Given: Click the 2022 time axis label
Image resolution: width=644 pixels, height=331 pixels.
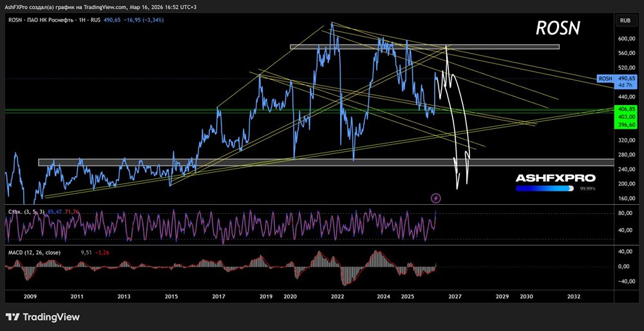Looking at the screenshot, I should pos(337,296).
